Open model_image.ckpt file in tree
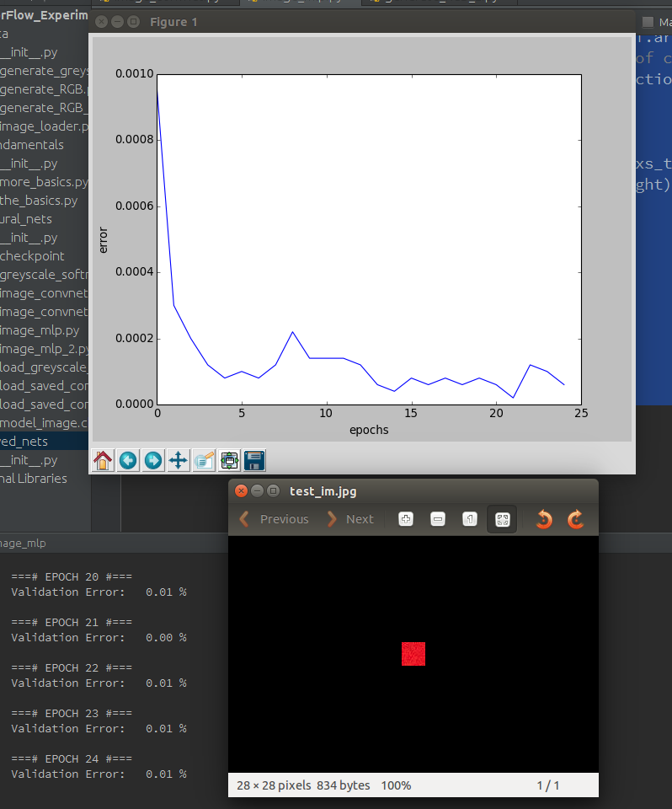Screen dimensions: 672x809 click(x=45, y=423)
